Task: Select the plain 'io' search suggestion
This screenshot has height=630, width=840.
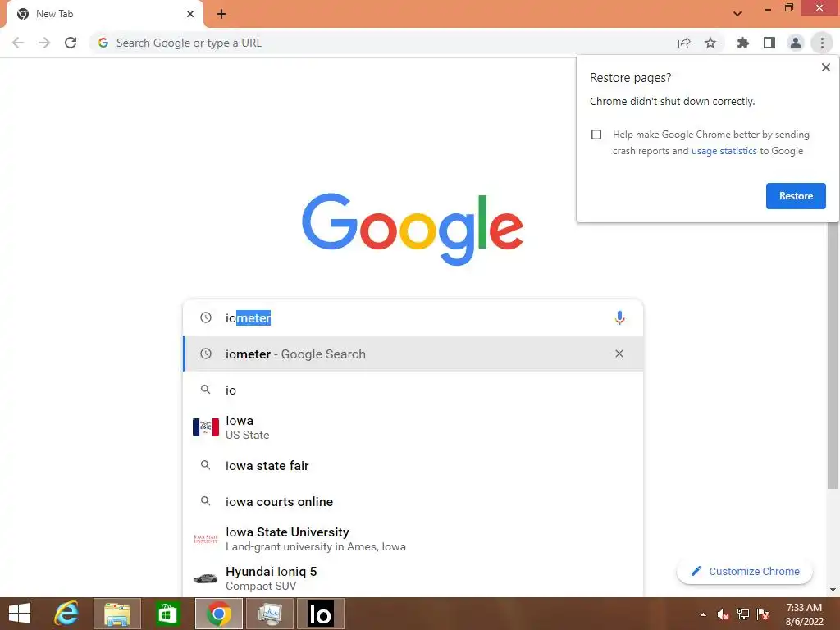Action: pyautogui.click(x=413, y=390)
